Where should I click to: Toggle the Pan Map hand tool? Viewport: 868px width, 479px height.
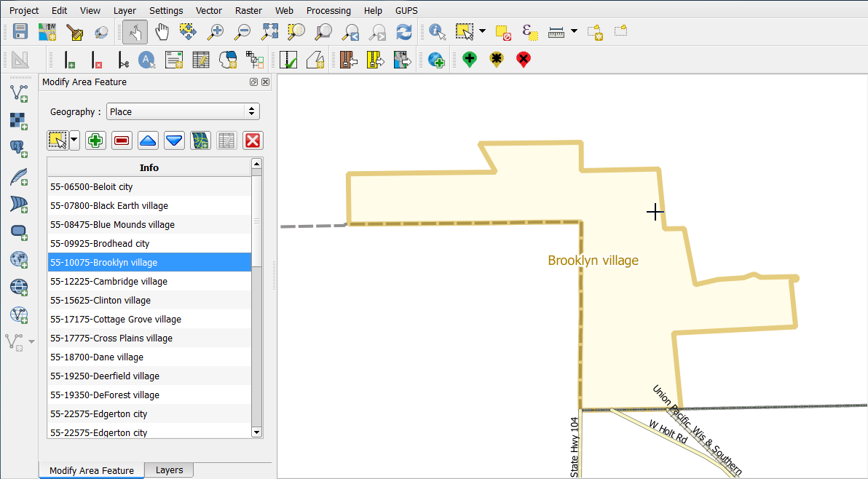[162, 32]
